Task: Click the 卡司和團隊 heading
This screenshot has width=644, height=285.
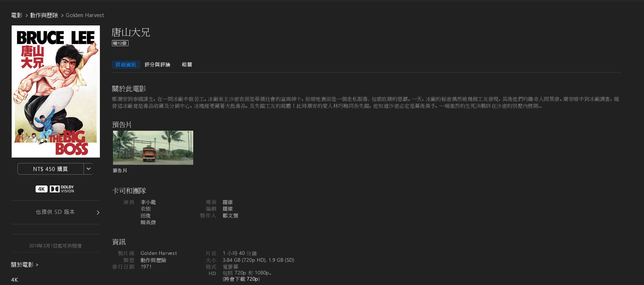Action: coord(129,191)
